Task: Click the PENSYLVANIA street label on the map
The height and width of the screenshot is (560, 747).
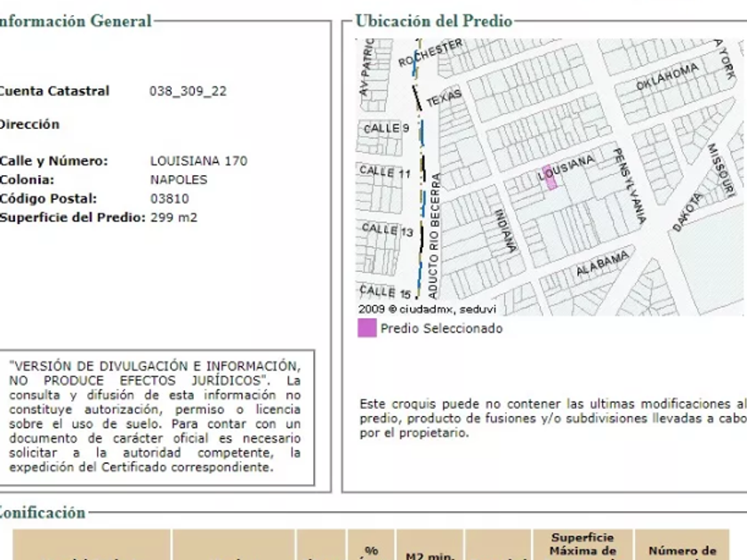Action: (629, 185)
